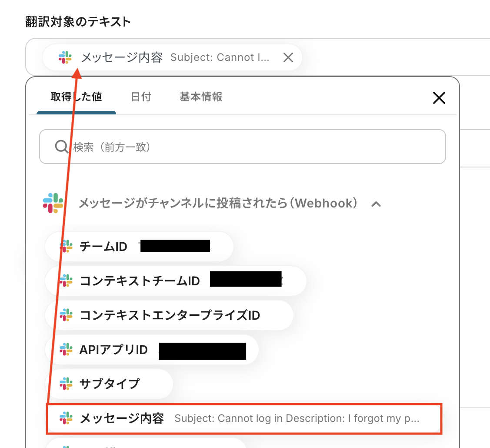Collapse the Webhook trigger section with the chevron
Screen dimensions: 490x448
377,204
